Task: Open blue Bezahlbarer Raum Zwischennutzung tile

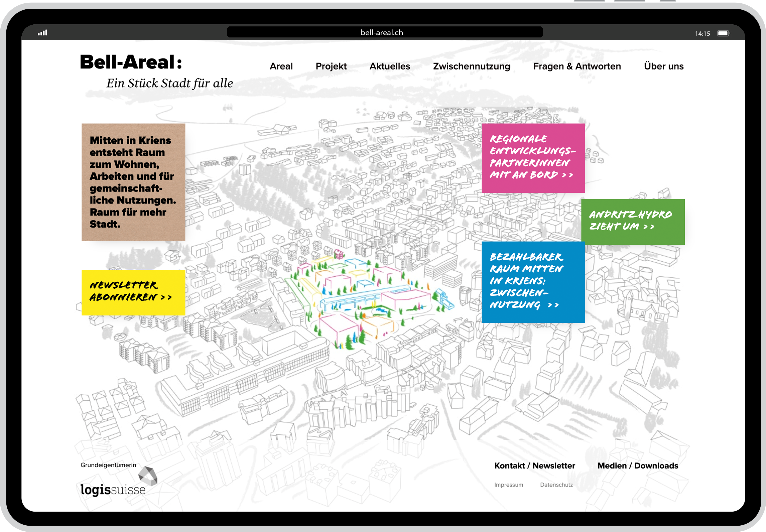Action: point(533,282)
